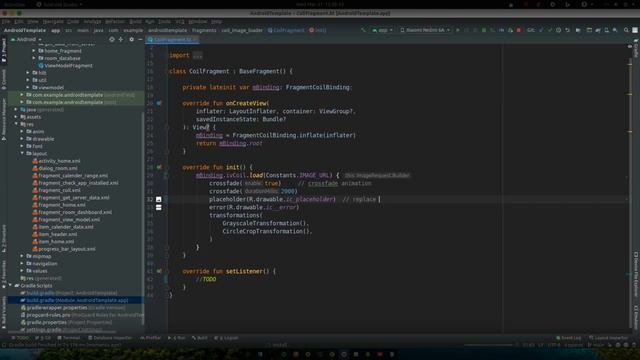Open fragment_view_model.xml in project tree
This screenshot has height=360, width=640.
pos(66,220)
